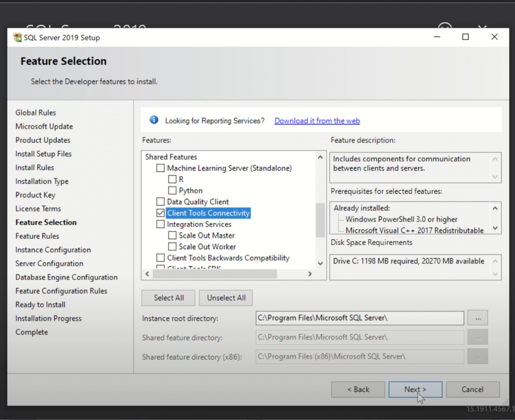Viewport: 515px width, 420px height.
Task: Uncheck Client Tools Connectivity checkbox
Action: (160, 213)
